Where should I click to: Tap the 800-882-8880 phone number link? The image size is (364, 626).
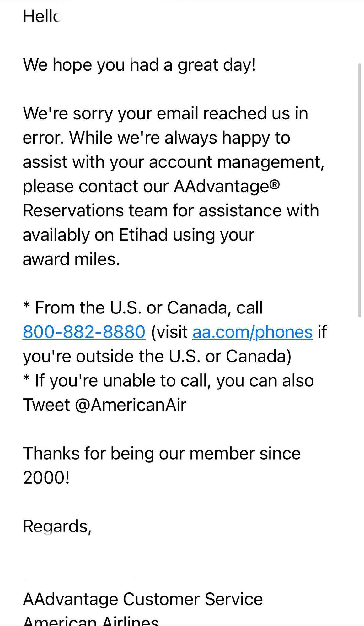tap(84, 332)
